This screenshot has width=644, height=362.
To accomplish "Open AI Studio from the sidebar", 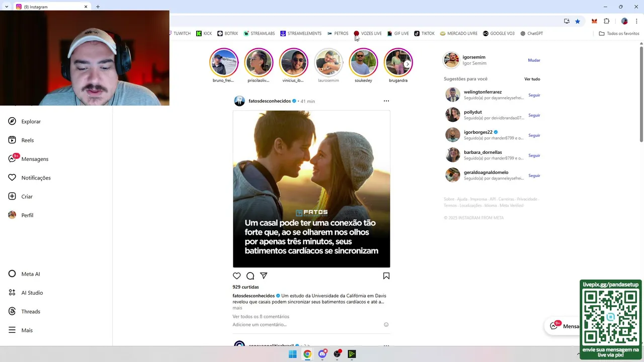I will click(25, 293).
